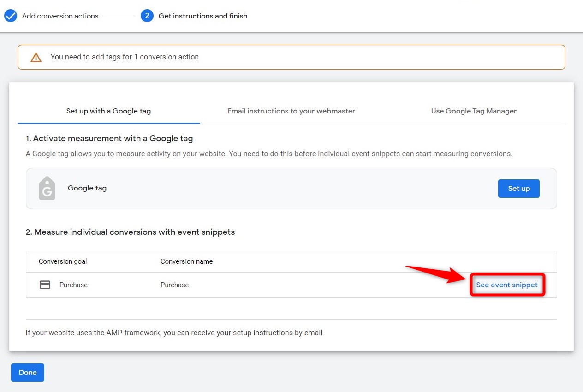Click the Google tag description paragraph
Image resolution: width=583 pixels, height=392 pixels.
click(269, 154)
